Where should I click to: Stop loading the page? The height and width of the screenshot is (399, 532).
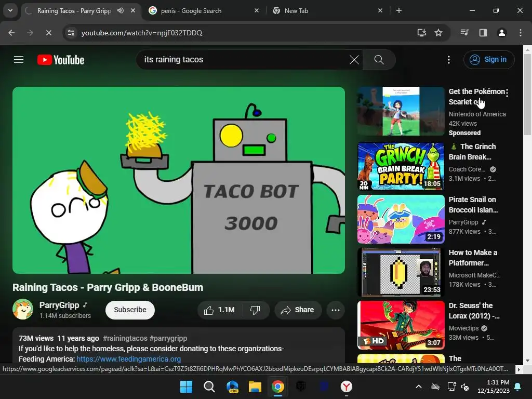[49, 33]
